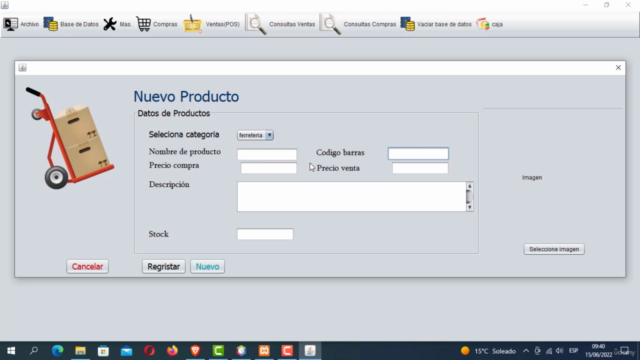Click the network icon in system tray
640x360 pixels.
coord(549,351)
